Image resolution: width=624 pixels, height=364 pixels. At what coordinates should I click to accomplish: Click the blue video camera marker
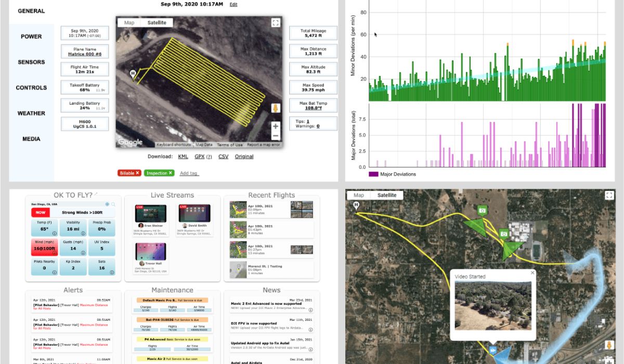pos(492,350)
